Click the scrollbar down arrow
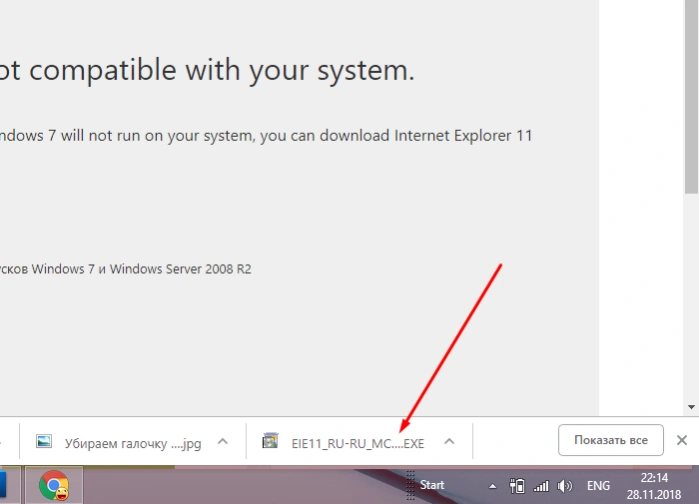 pyautogui.click(x=691, y=407)
